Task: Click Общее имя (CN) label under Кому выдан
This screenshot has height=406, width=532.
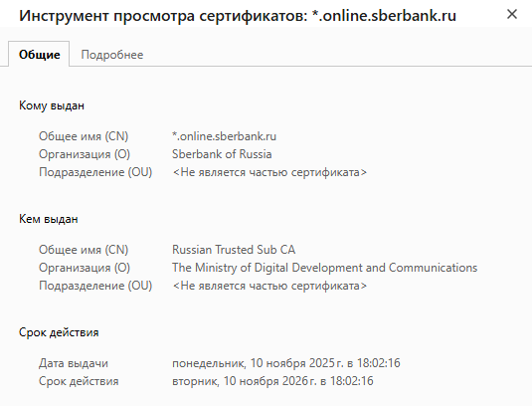Action: click(x=84, y=136)
